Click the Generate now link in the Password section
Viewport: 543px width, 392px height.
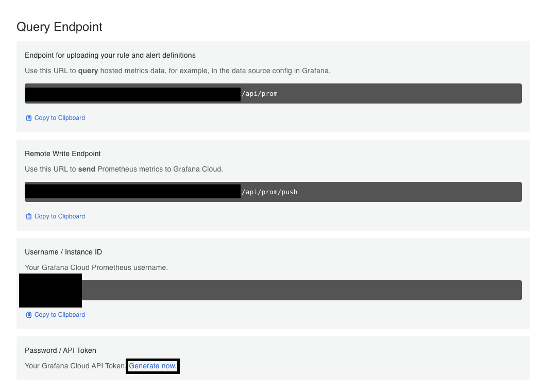coord(152,366)
